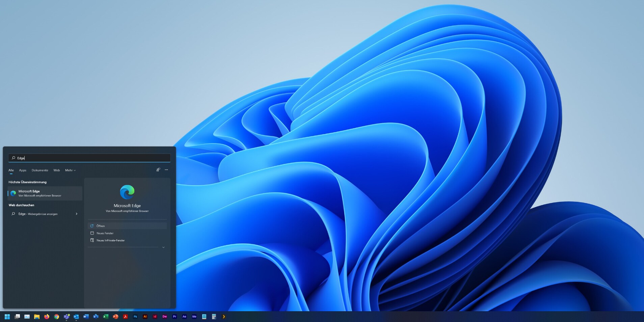644x322 pixels.
Task: Launch Photoshop from the taskbar
Action: (x=135, y=317)
